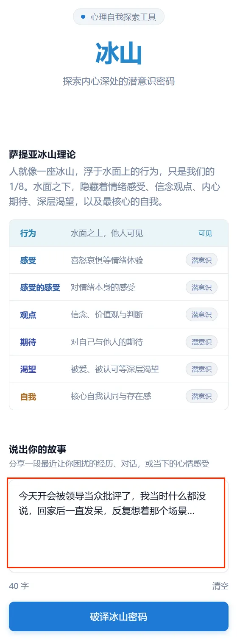Select the 感受 layer label

(x=28, y=260)
